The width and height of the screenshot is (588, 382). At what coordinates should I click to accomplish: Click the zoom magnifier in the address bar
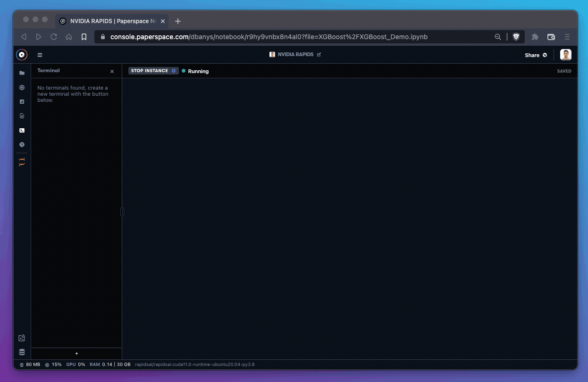498,37
